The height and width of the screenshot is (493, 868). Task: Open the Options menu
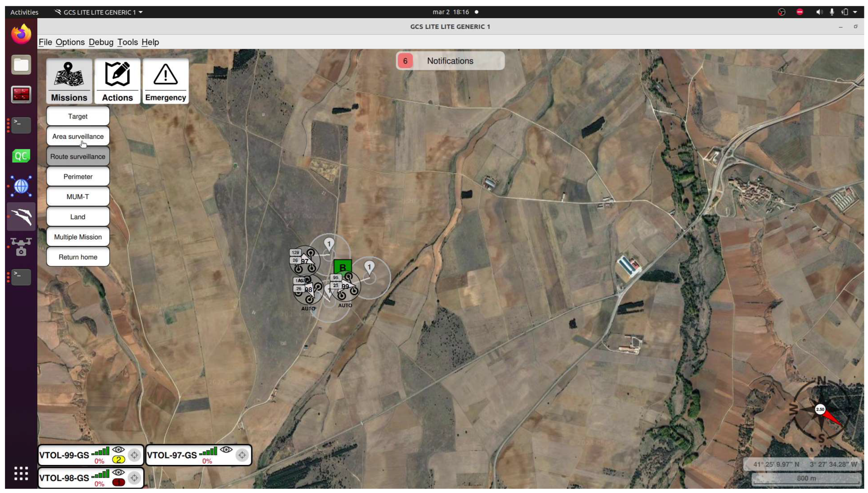point(70,42)
